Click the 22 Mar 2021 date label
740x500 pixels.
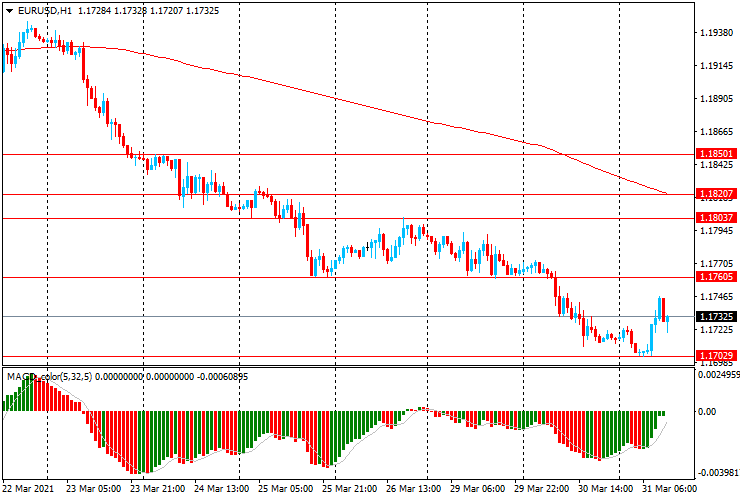pos(28,488)
